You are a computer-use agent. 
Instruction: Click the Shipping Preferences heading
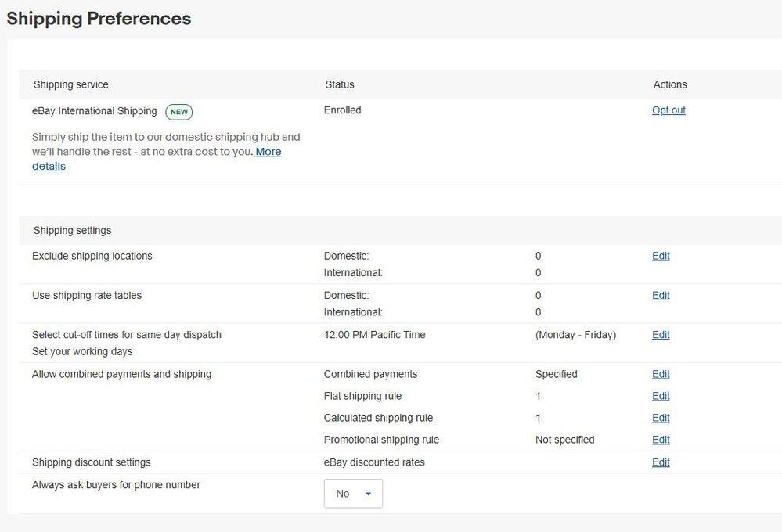coord(99,19)
